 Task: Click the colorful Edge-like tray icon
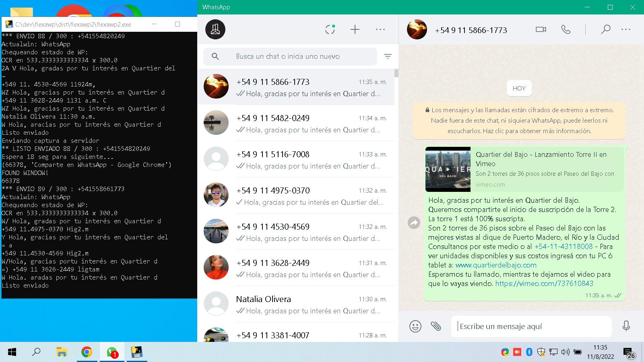(505, 352)
